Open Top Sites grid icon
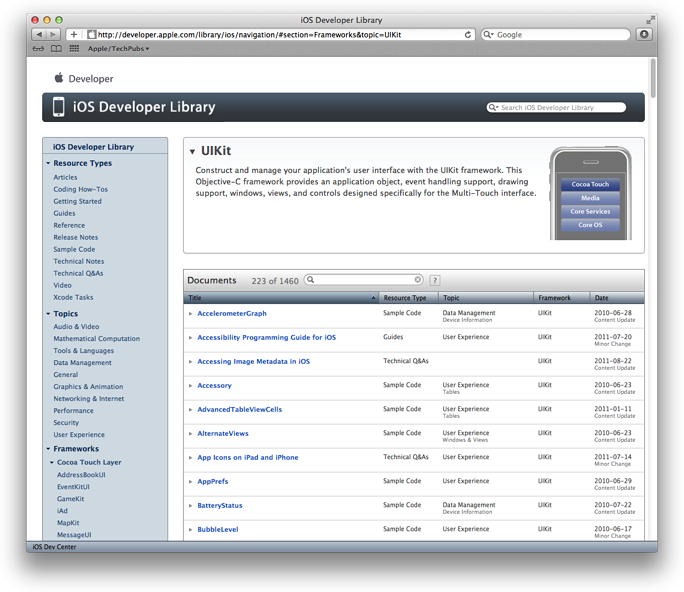 coord(74,48)
